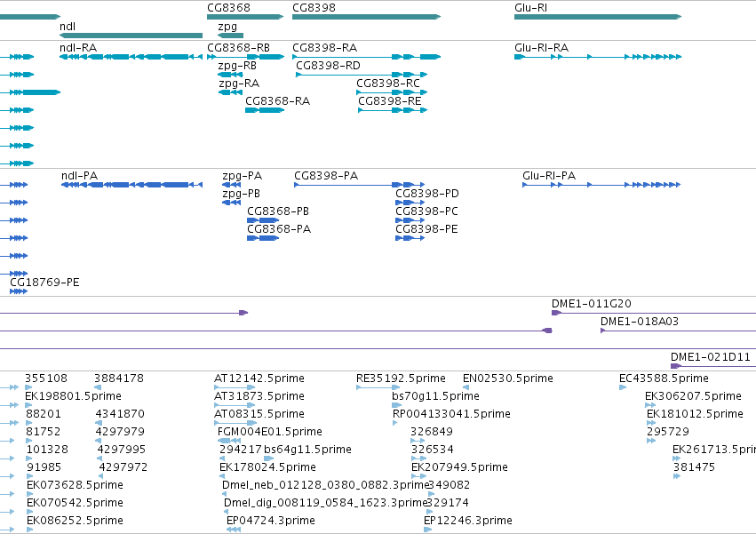Image resolution: width=756 pixels, height=534 pixels.
Task: Click EK198801.5prime EST
Action: (28, 405)
